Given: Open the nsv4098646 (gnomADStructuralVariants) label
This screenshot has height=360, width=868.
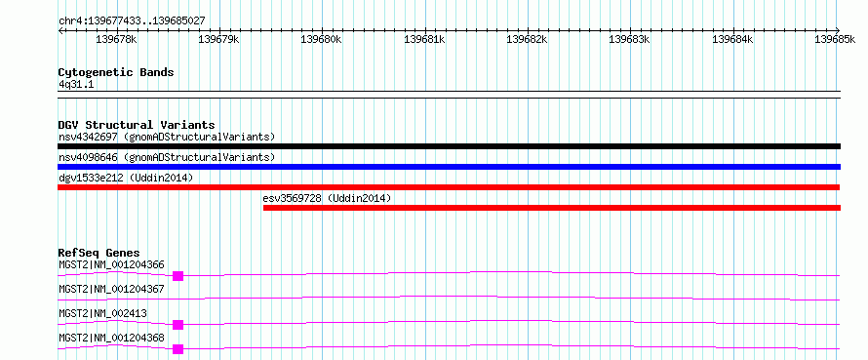Looking at the screenshot, I should (x=167, y=157).
